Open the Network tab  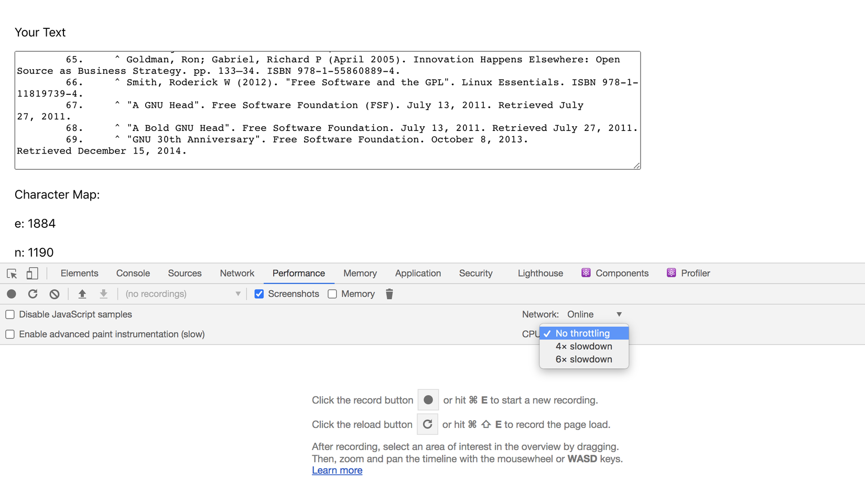pos(237,273)
